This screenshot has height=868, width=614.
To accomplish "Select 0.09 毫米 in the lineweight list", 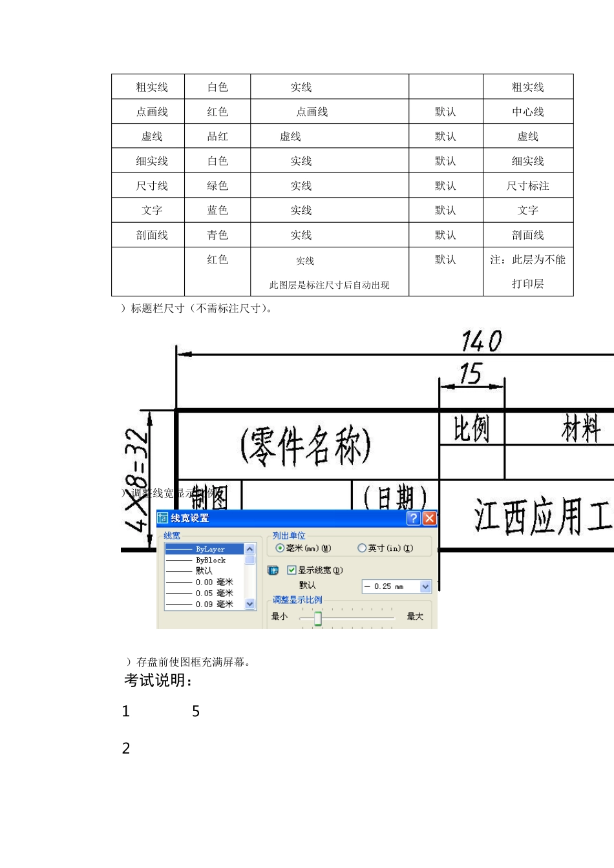I will pos(204,604).
